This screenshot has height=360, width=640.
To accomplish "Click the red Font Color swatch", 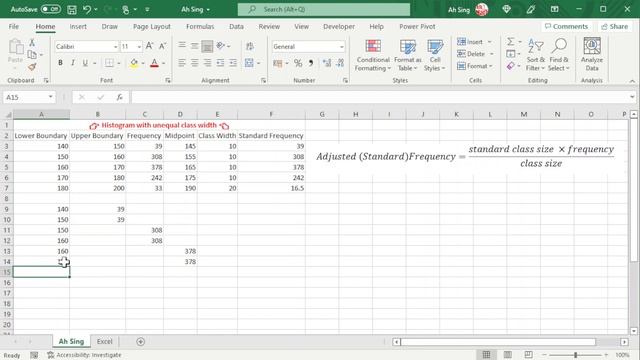I will click(154, 63).
